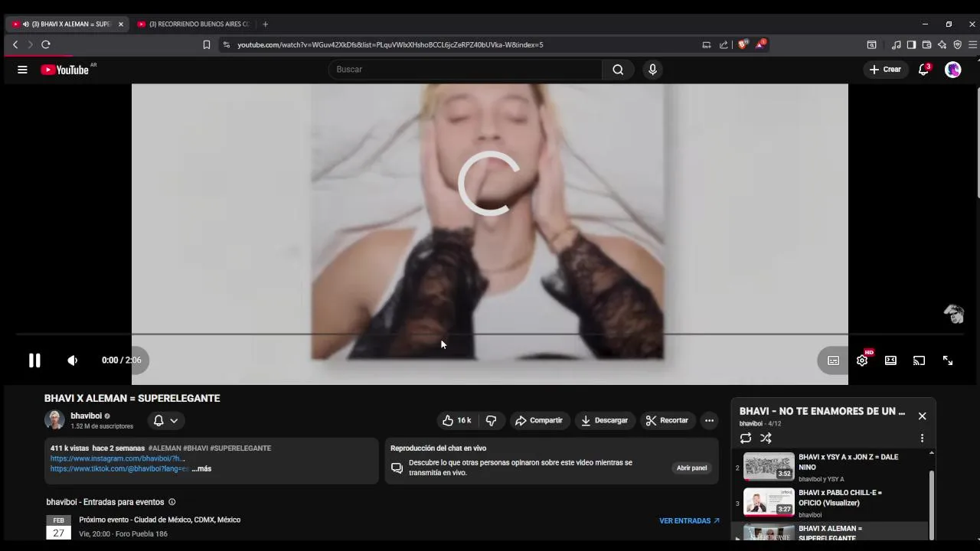980x551 pixels.
Task: Start voice search with the microphone
Action: point(652,70)
